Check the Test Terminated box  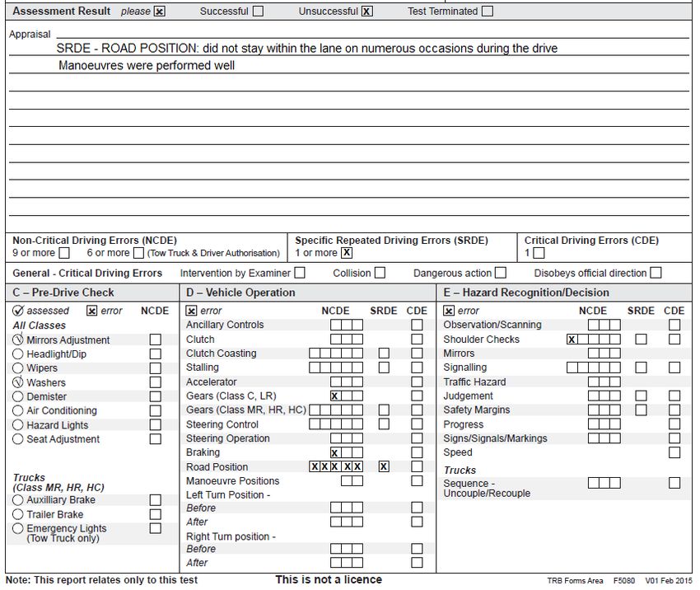tap(488, 12)
